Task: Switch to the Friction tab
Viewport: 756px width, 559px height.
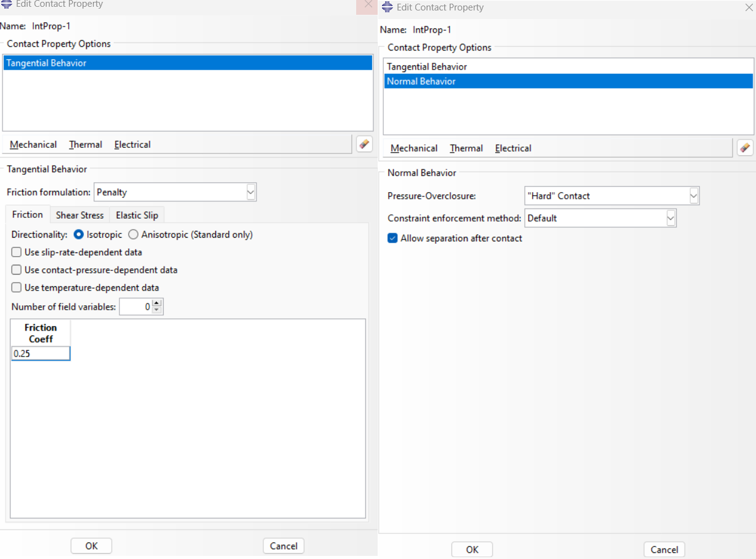Action: [28, 214]
